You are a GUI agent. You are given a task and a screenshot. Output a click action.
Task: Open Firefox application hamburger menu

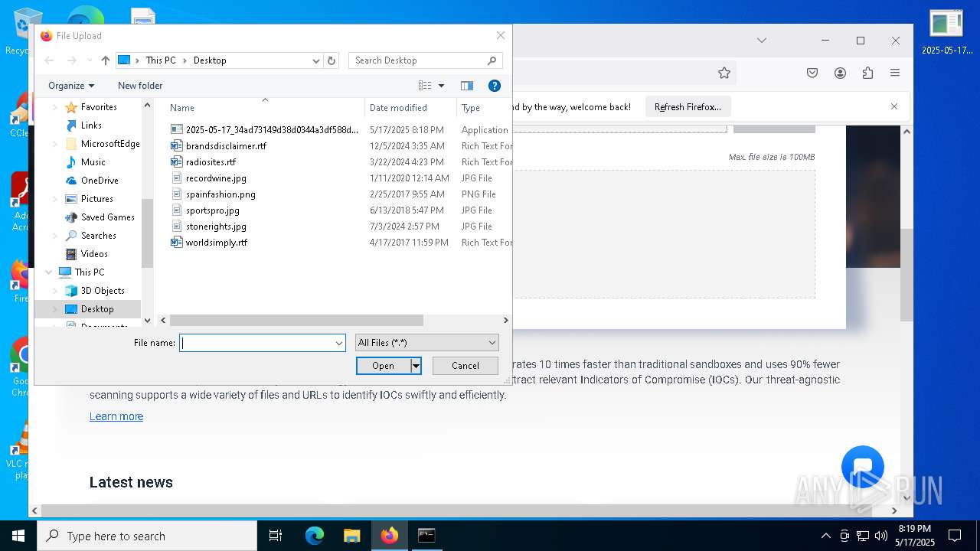[895, 73]
